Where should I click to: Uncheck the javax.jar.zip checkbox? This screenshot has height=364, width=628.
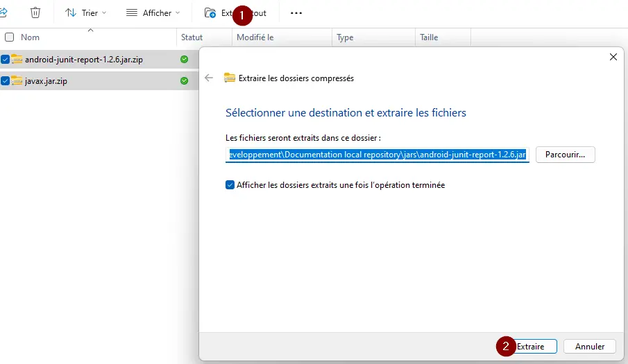click(x=5, y=81)
